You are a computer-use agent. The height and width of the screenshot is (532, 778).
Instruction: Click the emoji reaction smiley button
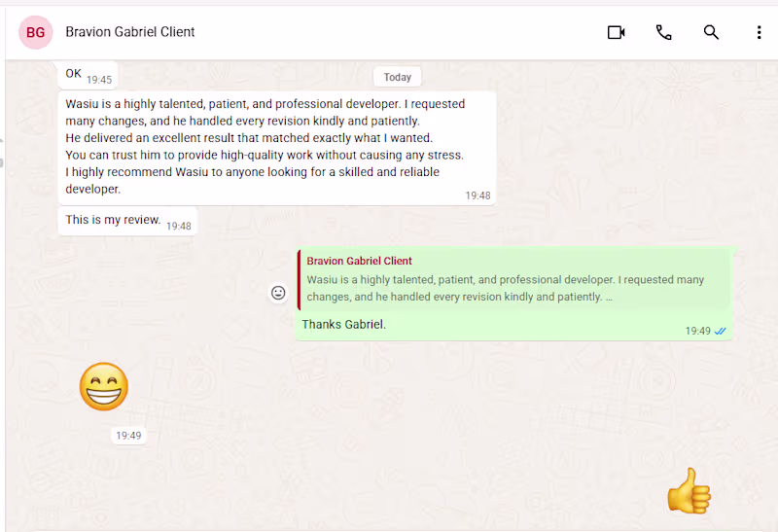tap(278, 293)
